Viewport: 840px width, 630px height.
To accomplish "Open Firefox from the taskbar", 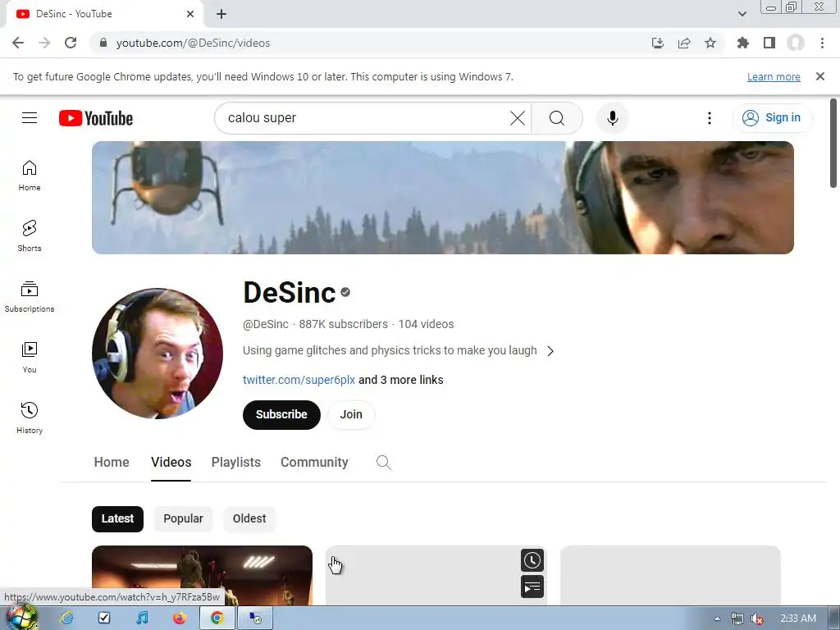I will pos(180,619).
